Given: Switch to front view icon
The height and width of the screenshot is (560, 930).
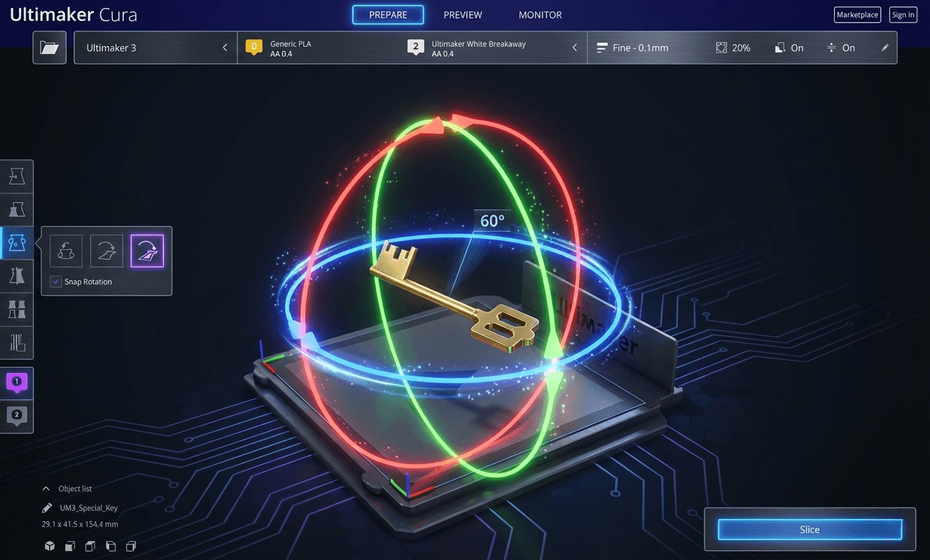Looking at the screenshot, I should click(x=70, y=546).
